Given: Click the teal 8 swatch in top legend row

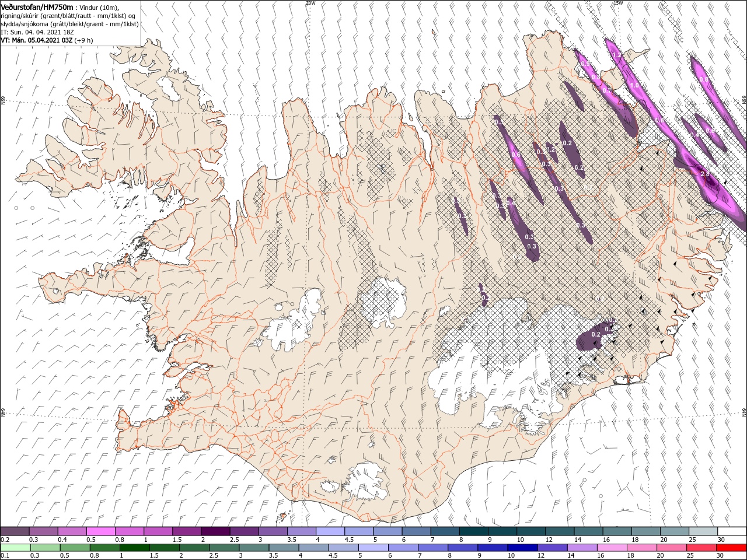Looking at the screenshot, I should click(473, 531).
